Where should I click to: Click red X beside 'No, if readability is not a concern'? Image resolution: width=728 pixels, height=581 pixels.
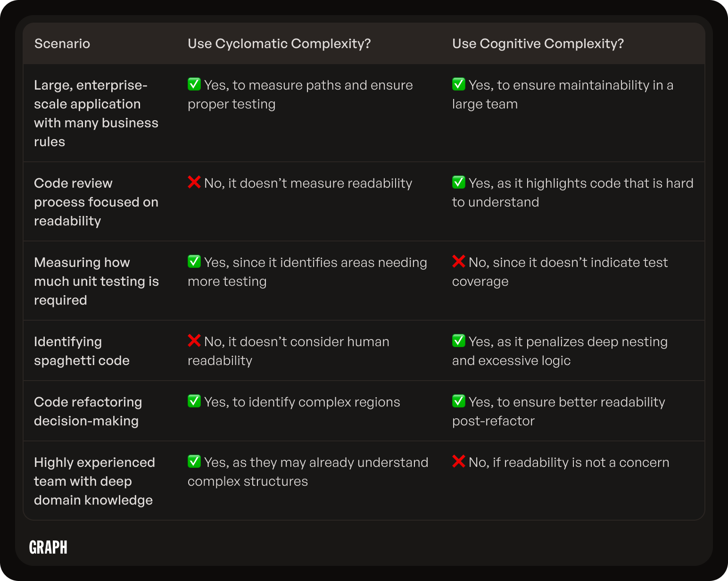point(459,461)
